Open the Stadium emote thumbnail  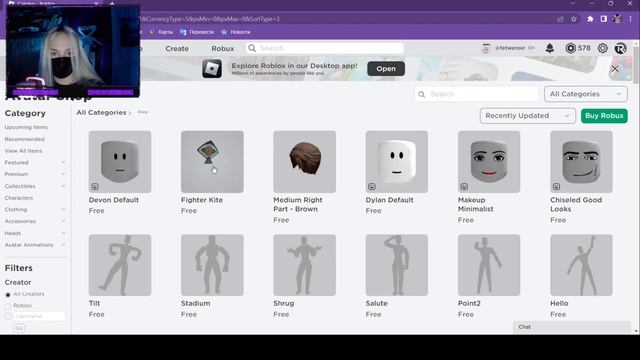point(212,265)
